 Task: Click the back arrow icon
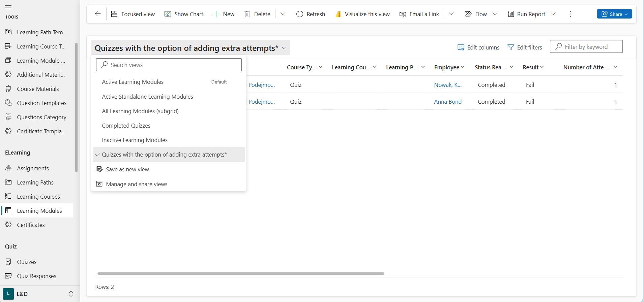point(98,14)
